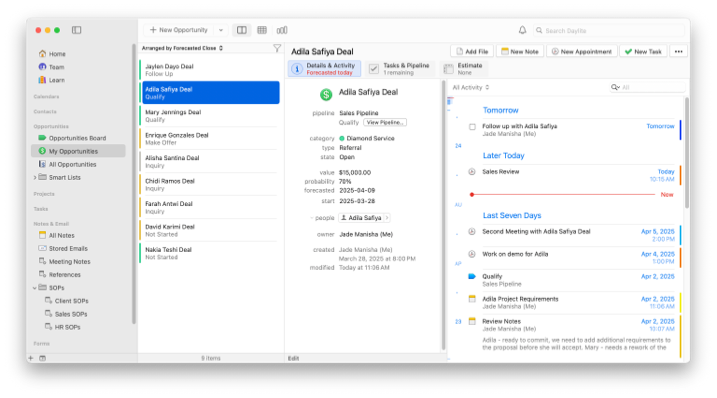Click New Note button

click(519, 52)
